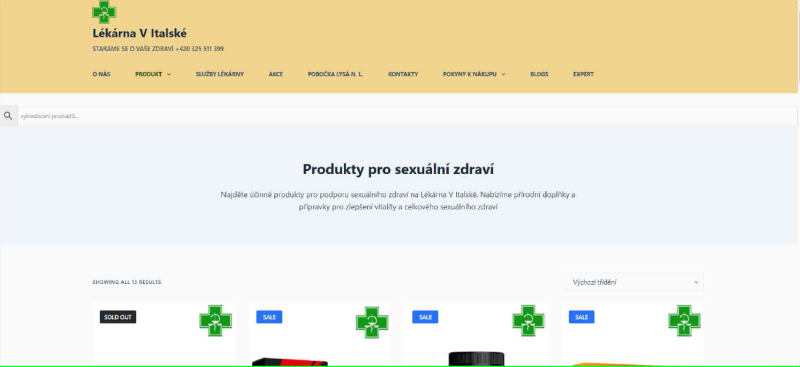The height and width of the screenshot is (367, 800).
Task: Click the green cross logo in header
Action: click(x=104, y=12)
